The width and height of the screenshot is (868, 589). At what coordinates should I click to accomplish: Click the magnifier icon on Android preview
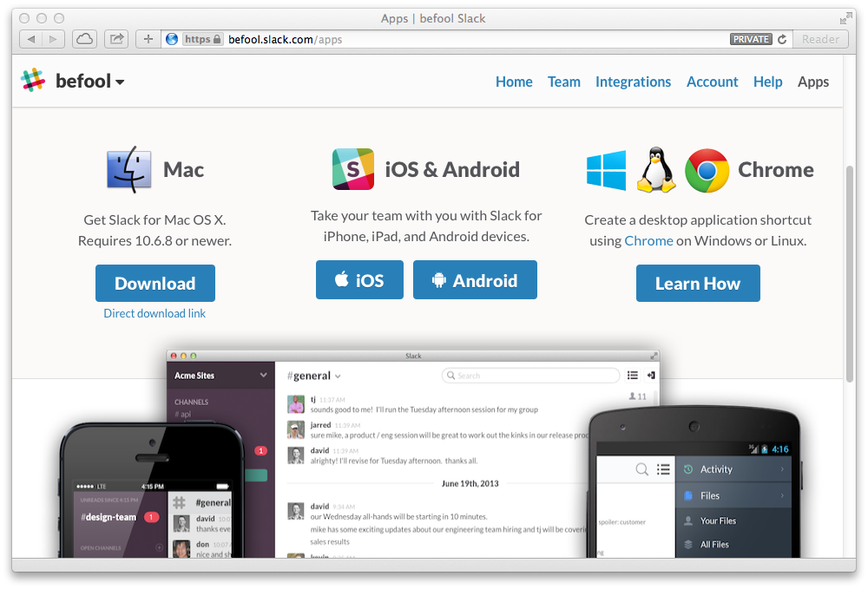click(x=641, y=469)
